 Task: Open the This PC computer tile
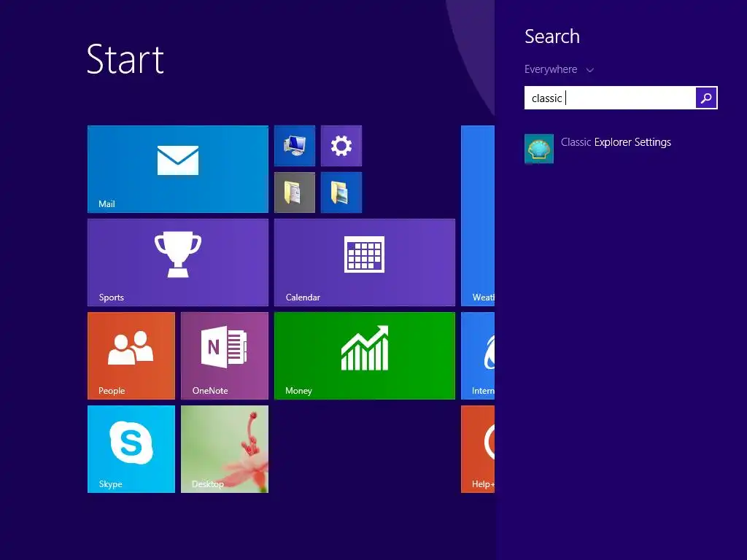pyautogui.click(x=295, y=146)
